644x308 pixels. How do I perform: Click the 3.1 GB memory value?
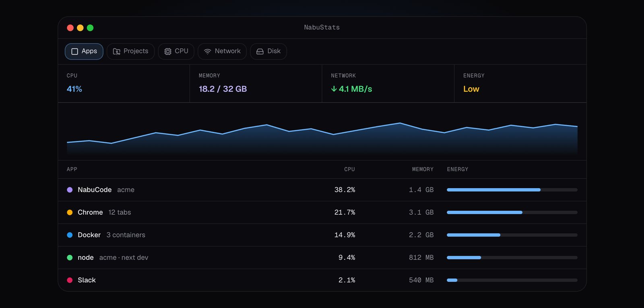tap(421, 212)
